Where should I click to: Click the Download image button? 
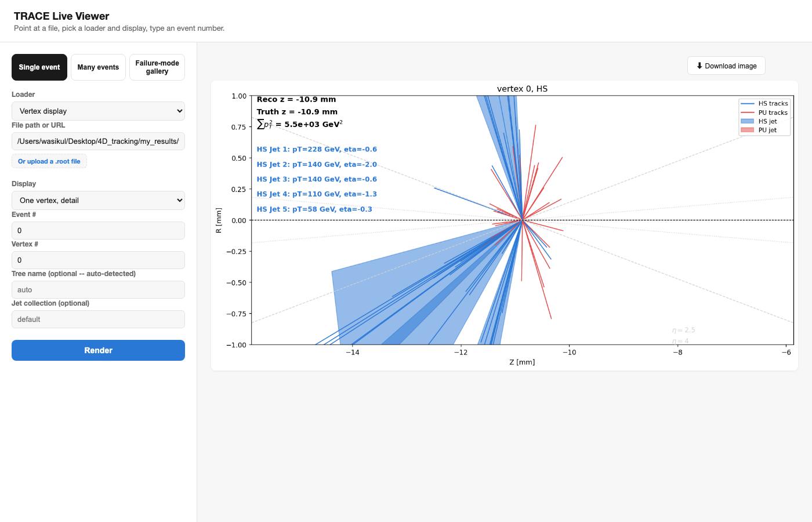pos(726,66)
